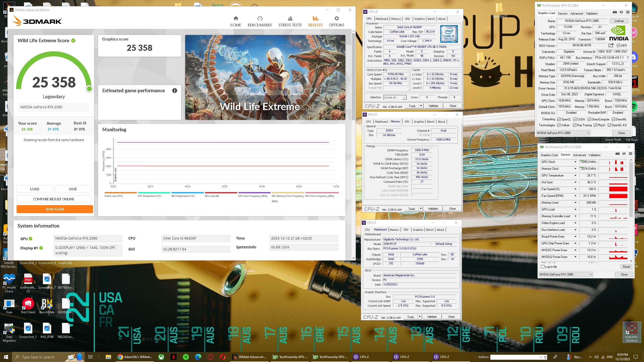This screenshot has width=644, height=362.
Task: Expand the Fan Speed (RPM) sensor dropdown
Action: pos(575,196)
